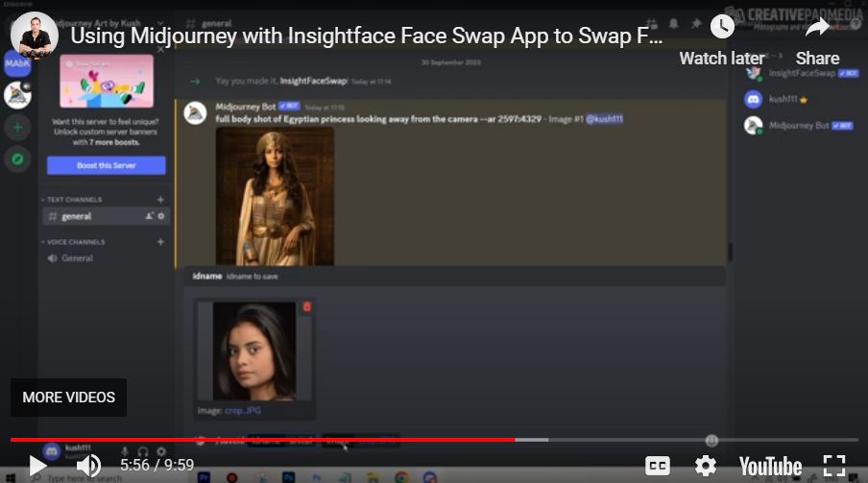The height and width of the screenshot is (483, 868).
Task: Toggle Discord microphone mute icon
Action: point(125,451)
